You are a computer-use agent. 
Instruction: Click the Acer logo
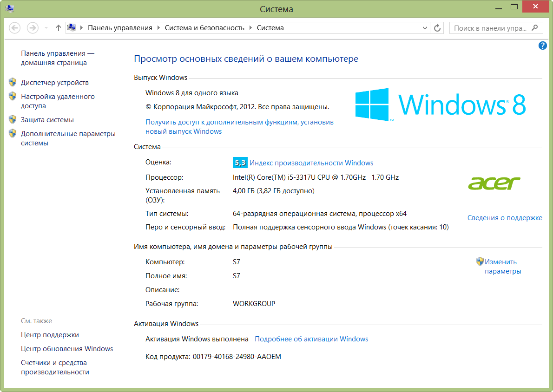click(x=494, y=183)
